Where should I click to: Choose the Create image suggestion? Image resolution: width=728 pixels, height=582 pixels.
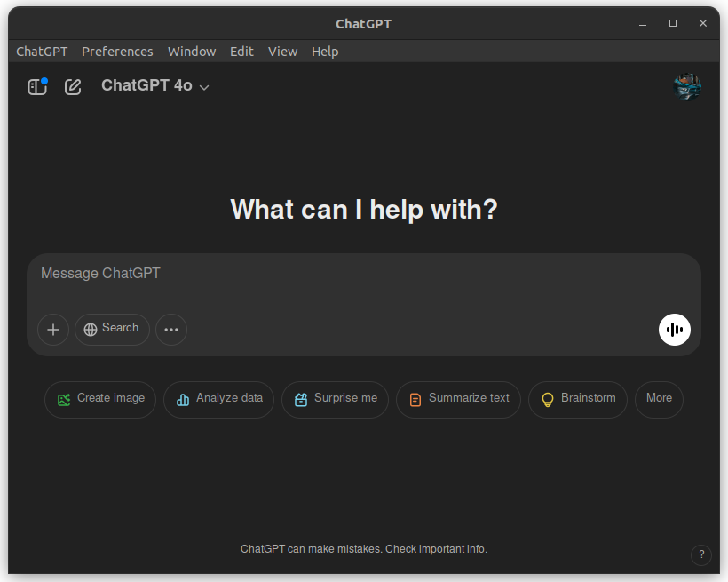point(100,399)
